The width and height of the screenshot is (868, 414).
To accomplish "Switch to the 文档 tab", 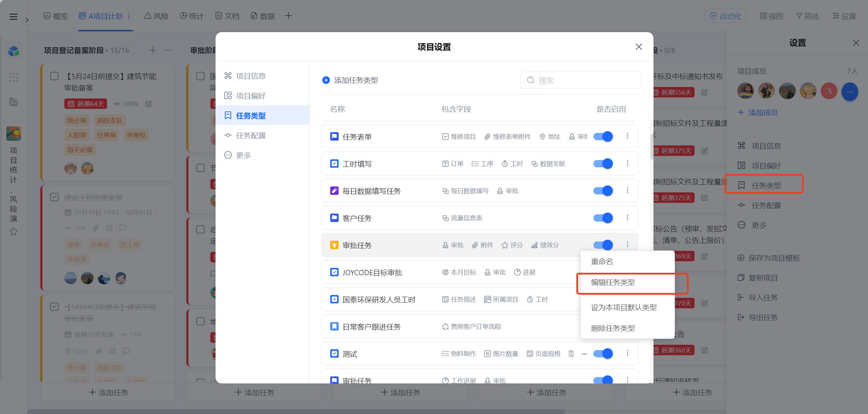I will click(227, 16).
